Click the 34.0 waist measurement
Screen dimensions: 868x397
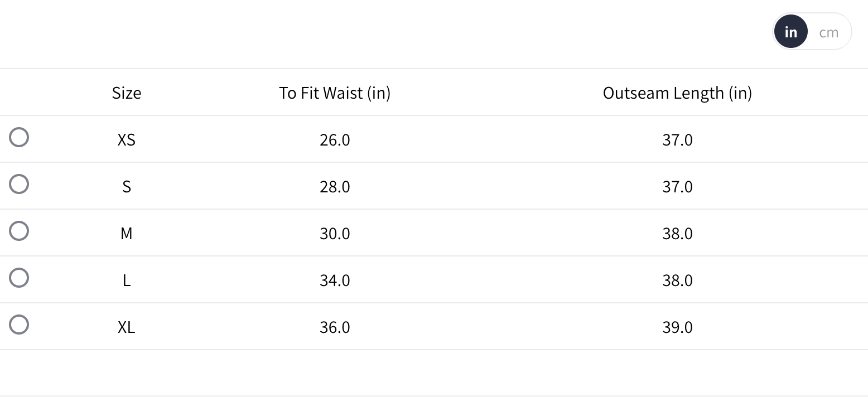coord(335,280)
